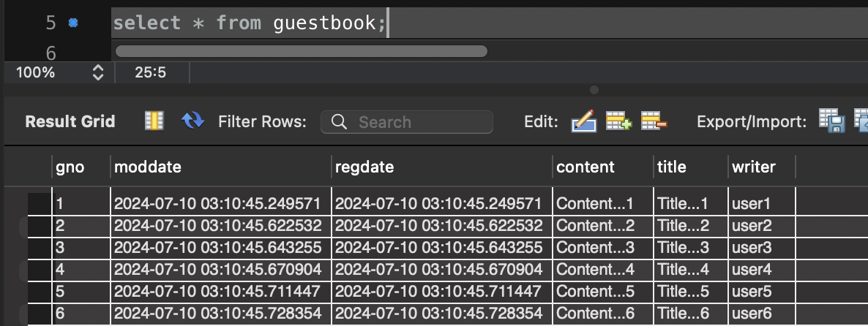The height and width of the screenshot is (326, 868).
Task: Select the Content...6 cell
Action: pos(603,314)
